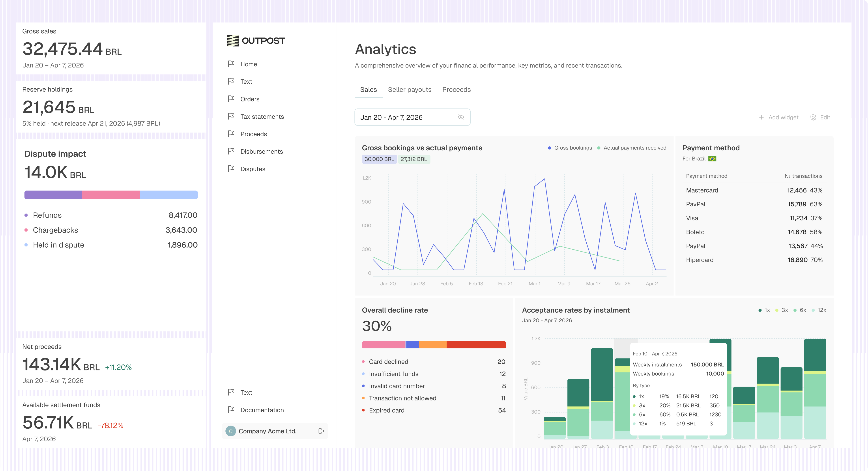Click the flag icon beside Orders

(231, 99)
